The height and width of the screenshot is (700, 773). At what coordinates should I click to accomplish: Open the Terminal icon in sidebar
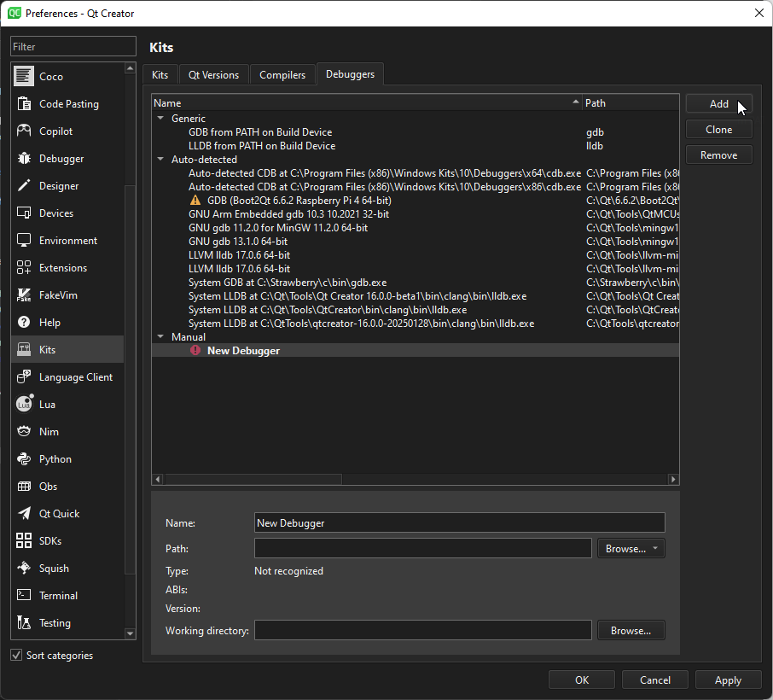tap(24, 595)
